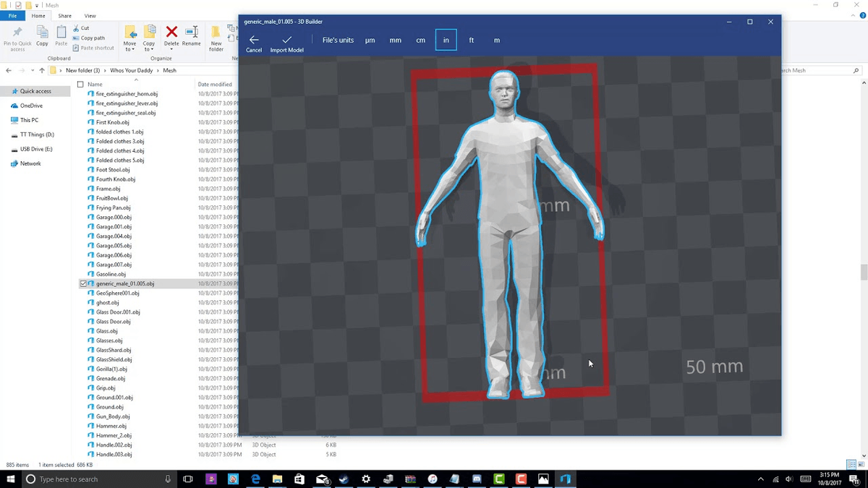This screenshot has width=868, height=488.
Task: Click the red Delete X icon
Action: click(171, 32)
